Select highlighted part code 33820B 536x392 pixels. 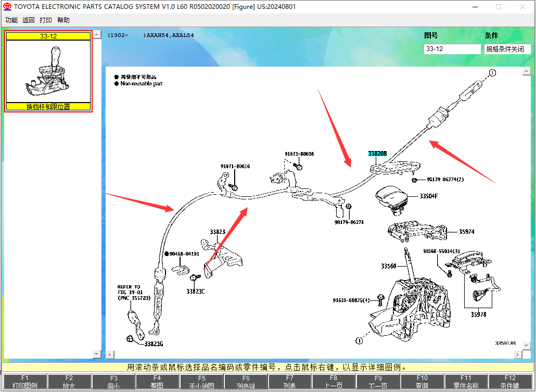click(377, 154)
